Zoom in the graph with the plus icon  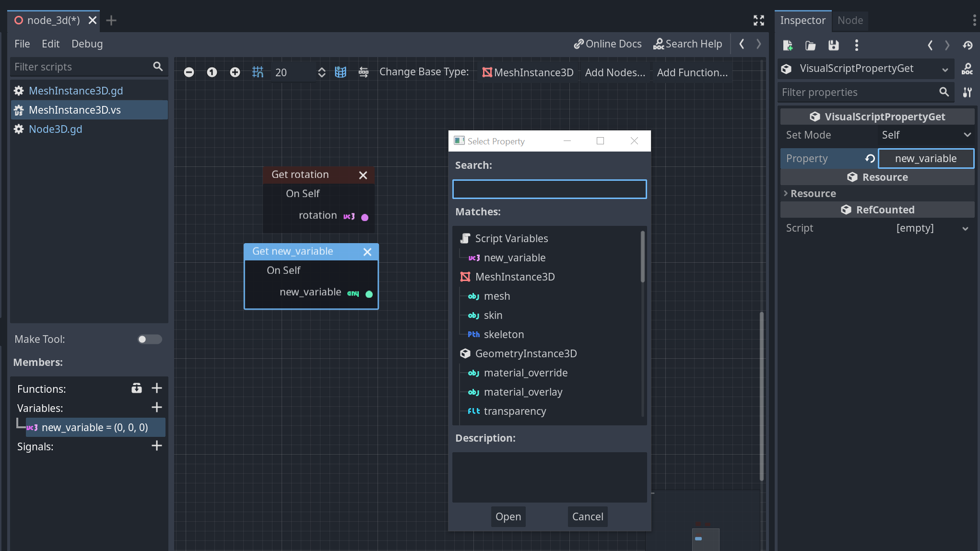pos(235,72)
